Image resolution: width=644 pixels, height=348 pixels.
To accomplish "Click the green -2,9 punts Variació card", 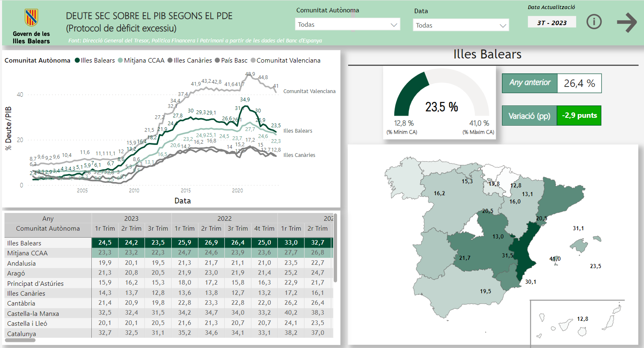I will click(x=579, y=116).
